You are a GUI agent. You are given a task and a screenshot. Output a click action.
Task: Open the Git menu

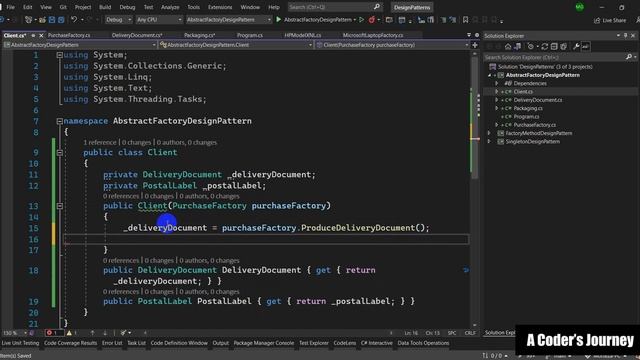click(63, 7)
